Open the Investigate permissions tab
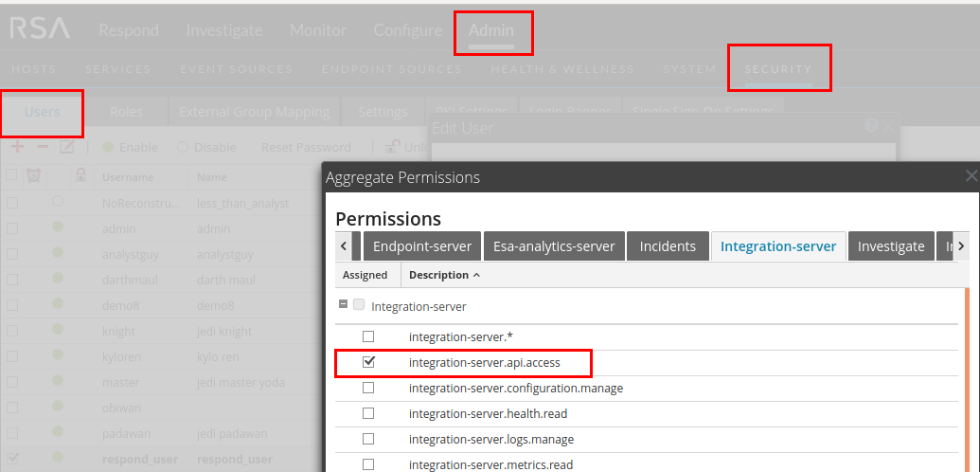980x472 pixels. 890,245
